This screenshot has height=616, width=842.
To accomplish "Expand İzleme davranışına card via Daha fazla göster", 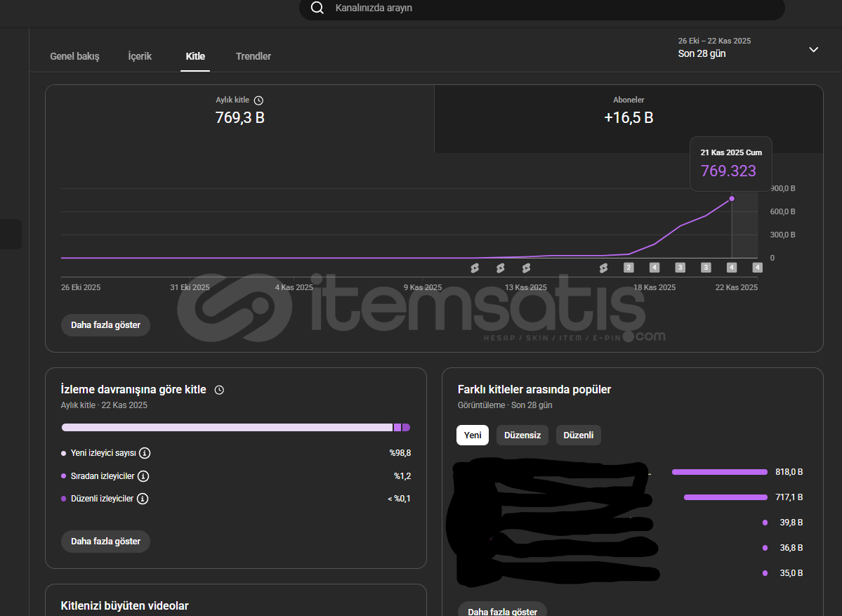I will (105, 542).
